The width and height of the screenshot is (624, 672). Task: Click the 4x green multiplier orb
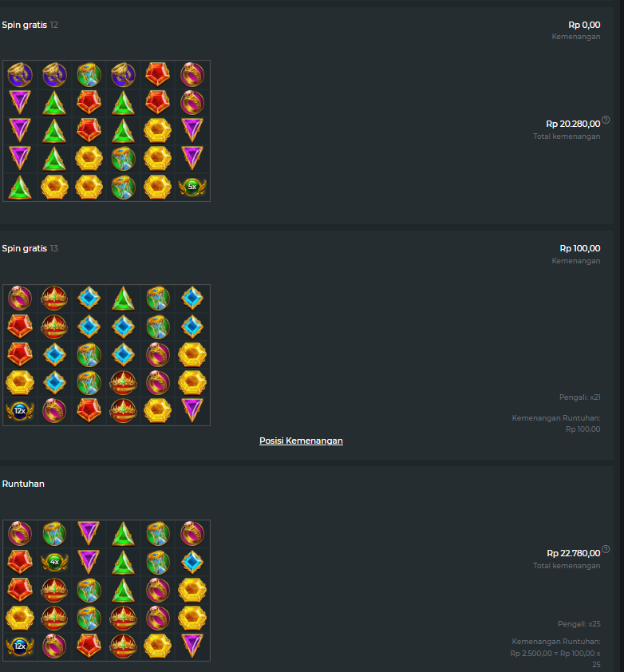[x=54, y=562]
